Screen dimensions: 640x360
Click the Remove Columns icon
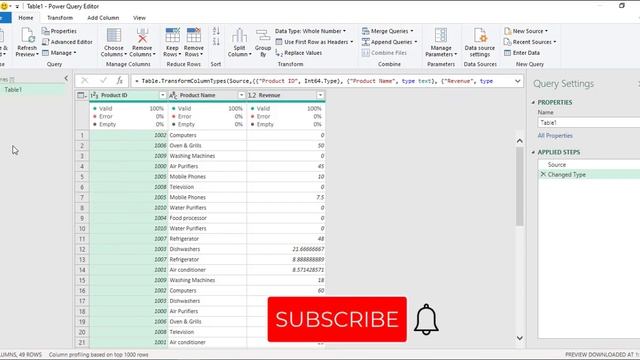142,36
